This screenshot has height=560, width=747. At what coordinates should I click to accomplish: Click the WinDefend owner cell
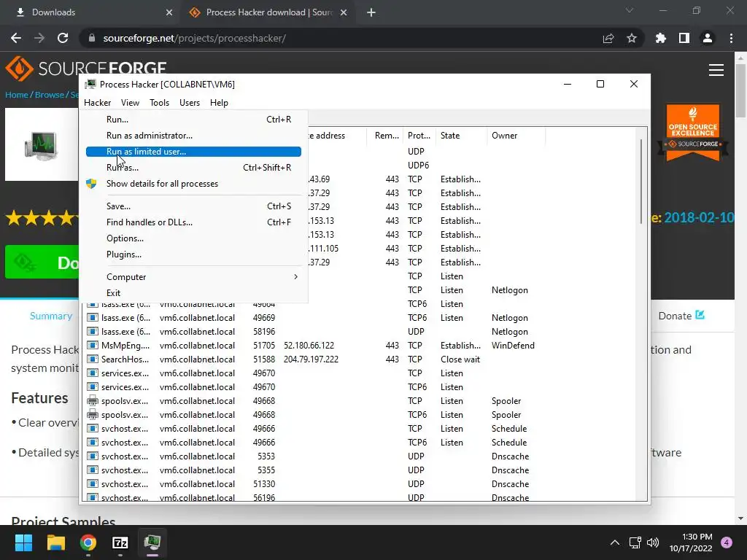(x=513, y=346)
